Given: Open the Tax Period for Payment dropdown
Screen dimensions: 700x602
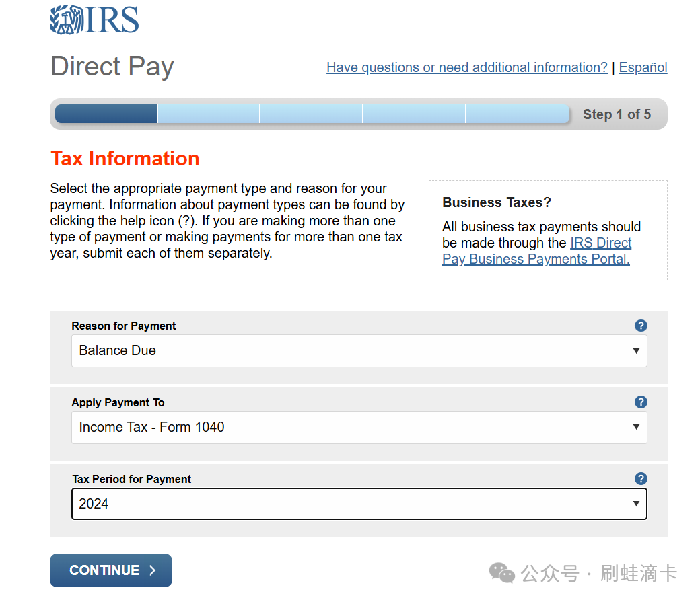Looking at the screenshot, I should 359,504.
